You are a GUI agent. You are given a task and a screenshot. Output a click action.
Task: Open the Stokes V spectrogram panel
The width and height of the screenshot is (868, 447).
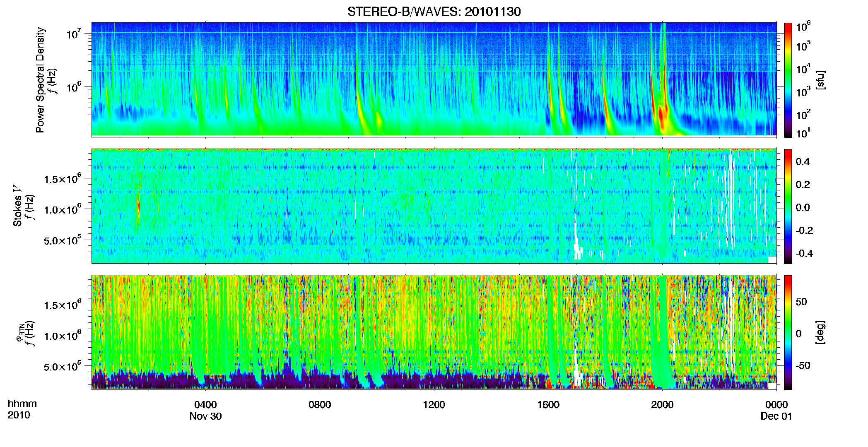pos(434,206)
